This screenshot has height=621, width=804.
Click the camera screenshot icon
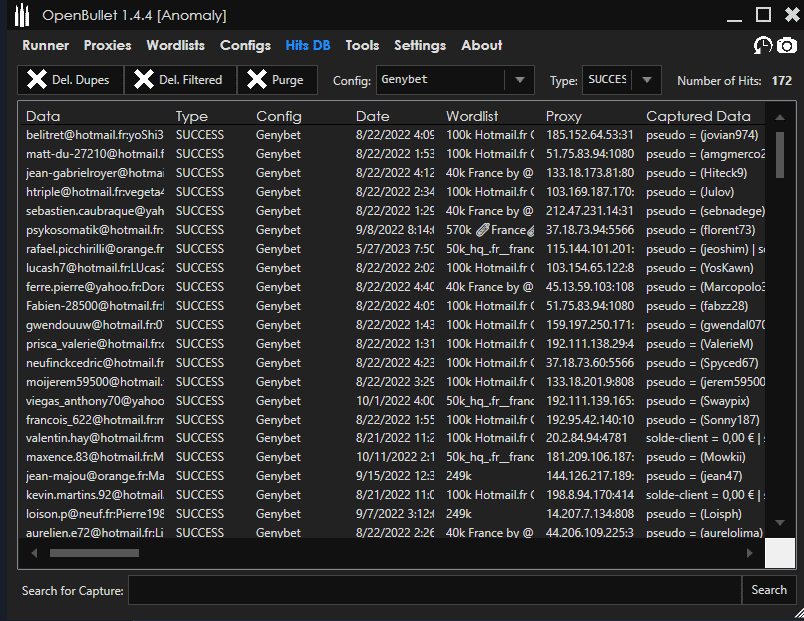pyautogui.click(x=788, y=46)
